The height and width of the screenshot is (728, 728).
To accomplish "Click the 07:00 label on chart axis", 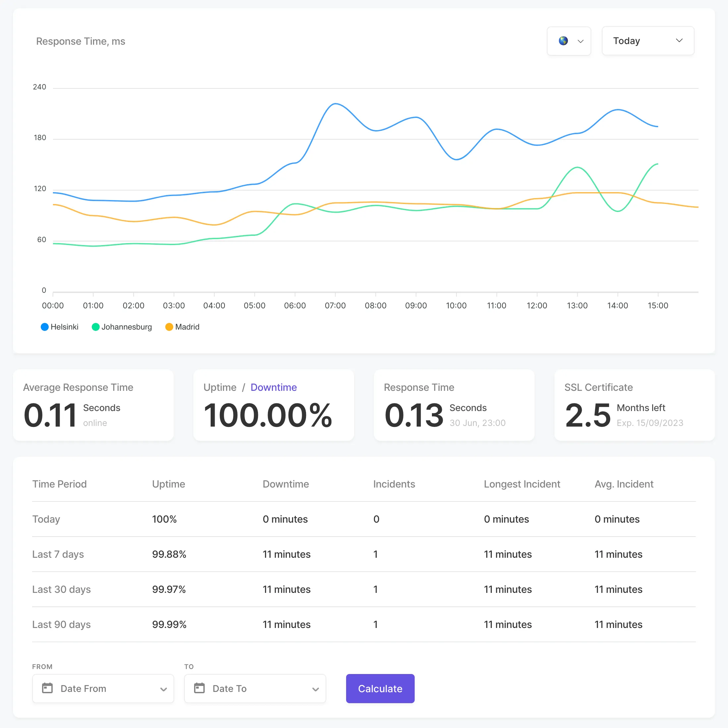I will click(335, 306).
